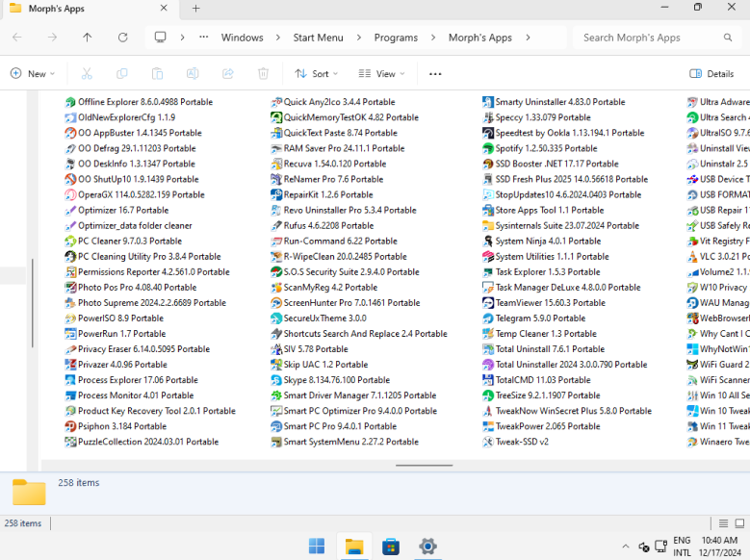Select the Morph's Apps tab
The height and width of the screenshot is (560, 750).
pyautogui.click(x=90, y=9)
